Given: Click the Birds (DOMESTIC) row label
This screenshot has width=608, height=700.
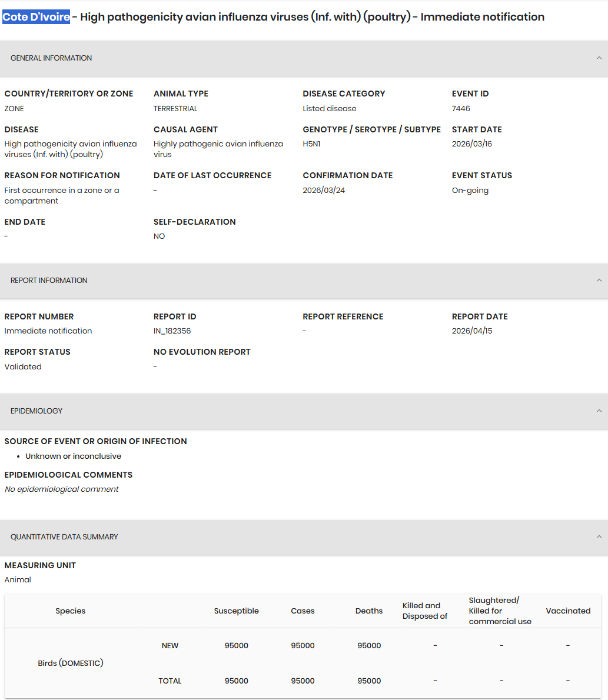Looking at the screenshot, I should click(71, 663).
